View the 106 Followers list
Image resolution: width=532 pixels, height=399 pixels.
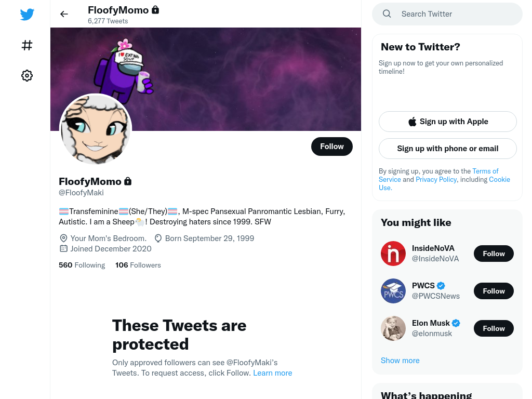(x=138, y=265)
